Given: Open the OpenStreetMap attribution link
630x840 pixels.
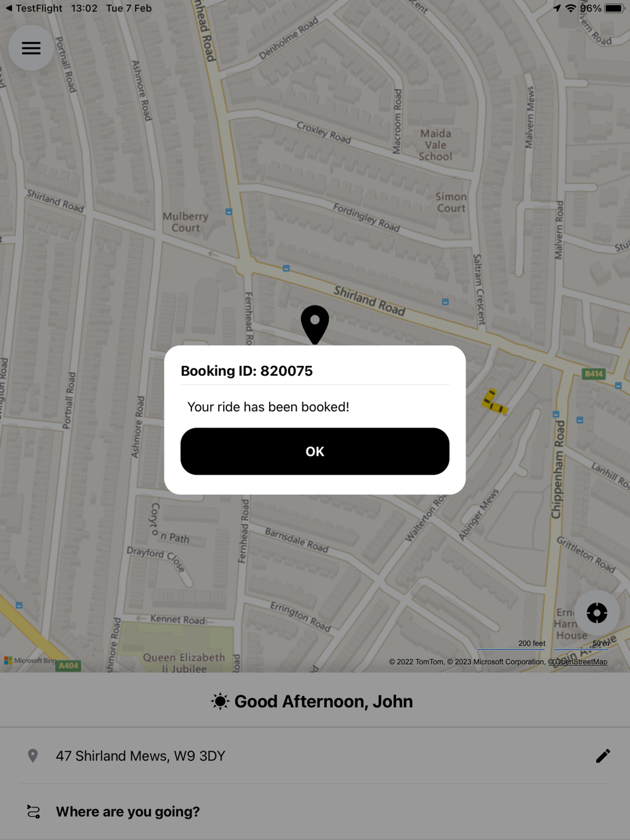Looking at the screenshot, I should pyautogui.click(x=577, y=662).
